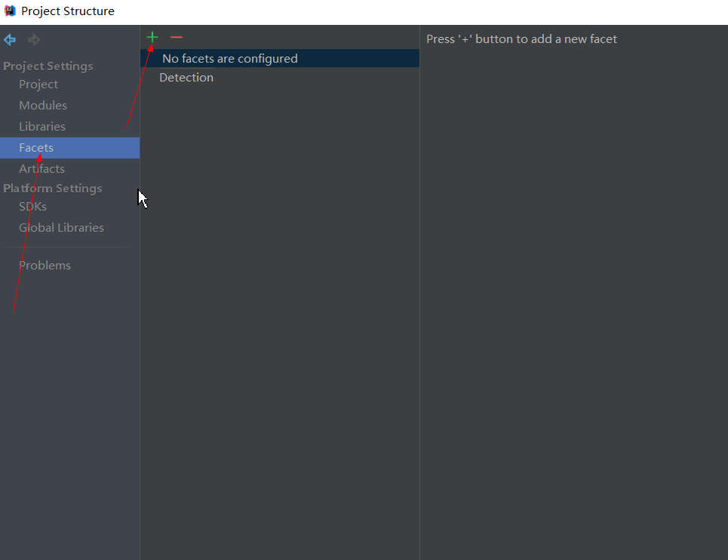This screenshot has width=728, height=560.
Task: Click the red minus remove facet icon
Action: (177, 37)
